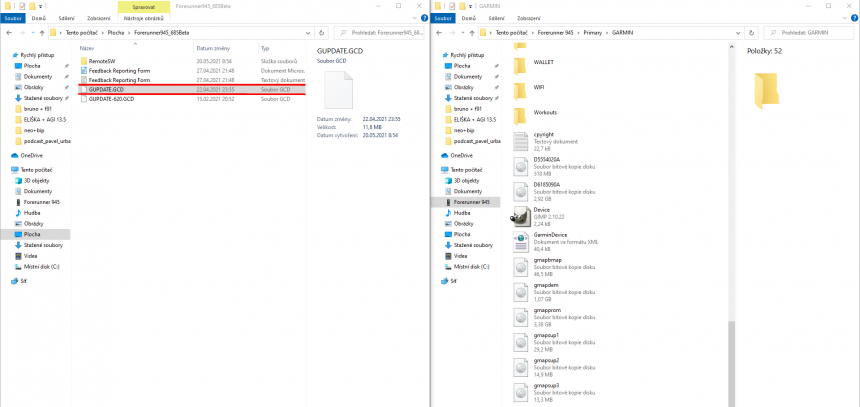This screenshot has width=860, height=407.
Task: Open recent locations dropdown in left window
Action: 32,32
